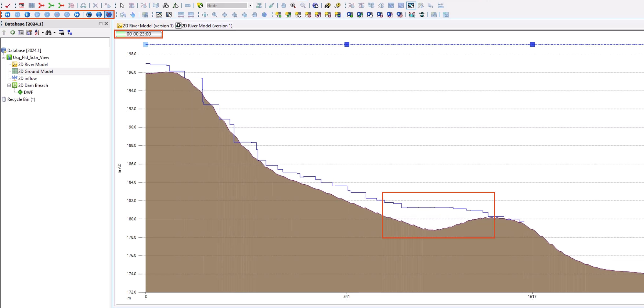Open the sort A-Z dropdown arrow
The image size is (644, 308).
pyautogui.click(x=43, y=33)
